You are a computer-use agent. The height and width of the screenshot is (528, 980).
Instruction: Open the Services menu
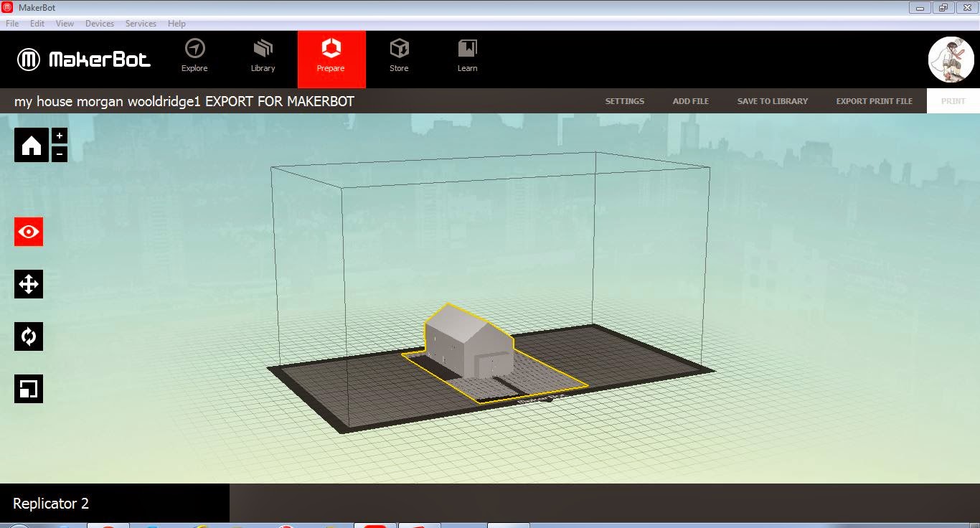click(x=141, y=24)
